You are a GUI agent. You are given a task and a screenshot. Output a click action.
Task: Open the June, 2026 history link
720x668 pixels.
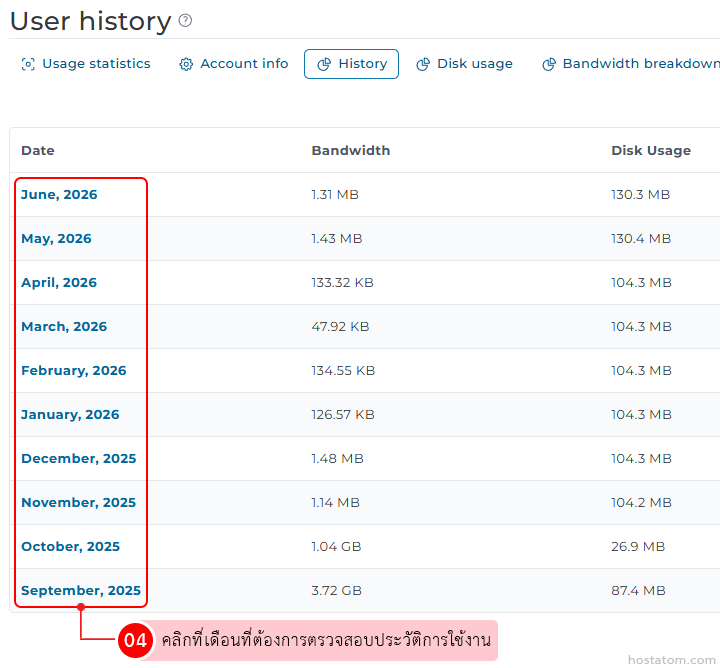[x=59, y=195]
